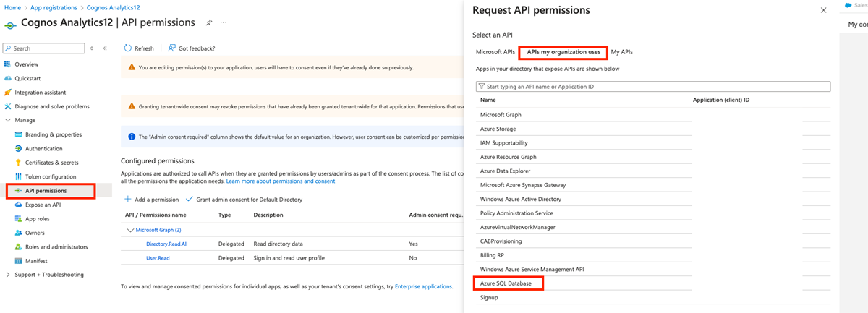Open App roles icon
The height and width of the screenshot is (313, 868).
coord(19,219)
